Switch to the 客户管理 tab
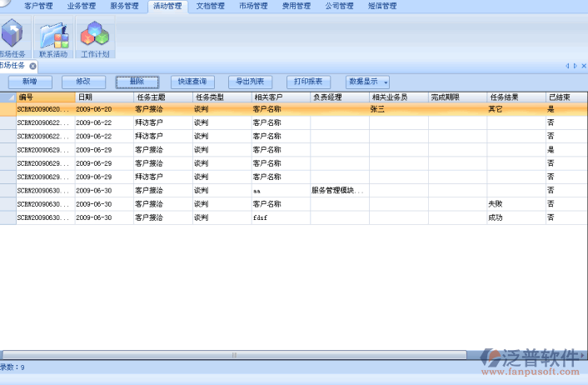Viewport: 588px width, 385px height. tap(38, 6)
